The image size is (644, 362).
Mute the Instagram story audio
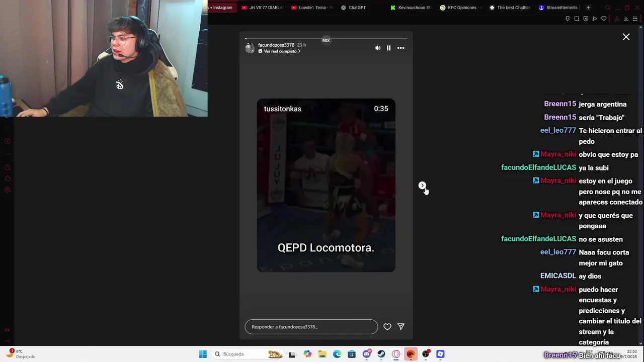(x=378, y=48)
